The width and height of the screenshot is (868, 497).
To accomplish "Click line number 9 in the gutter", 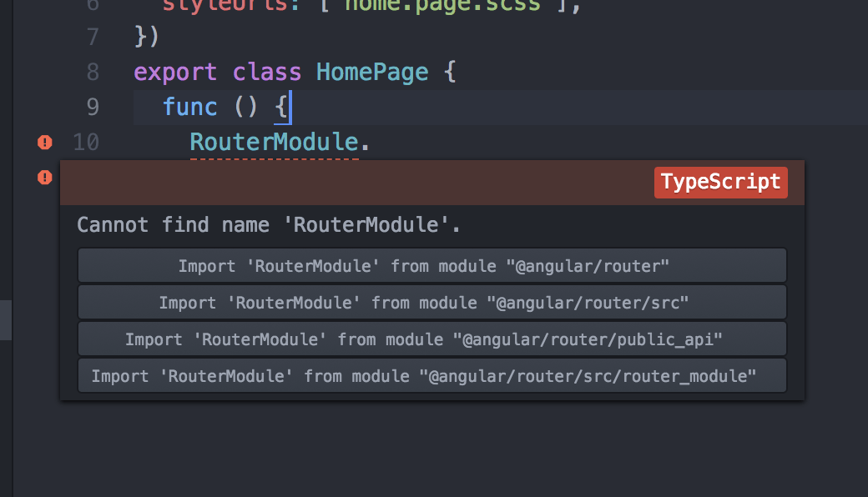I will [x=92, y=107].
